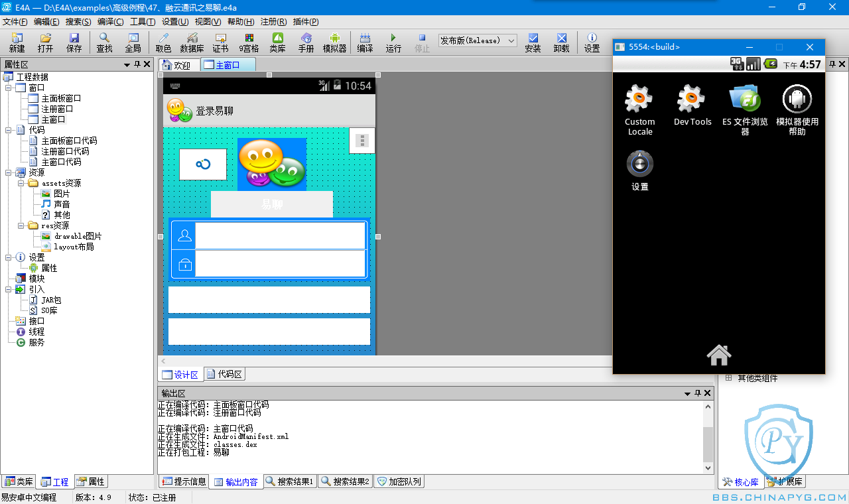
Task: Open the 9宫格 nine-patch tool
Action: (x=249, y=42)
